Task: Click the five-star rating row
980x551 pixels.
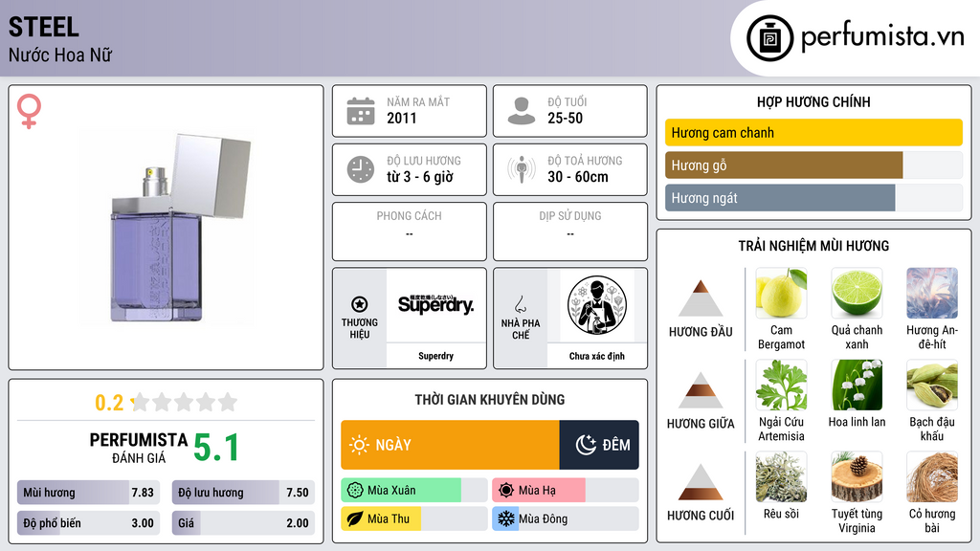Action: click(x=185, y=402)
